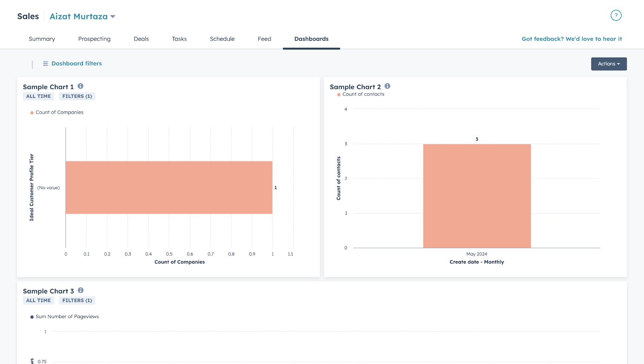This screenshot has height=364, width=644.
Task: Switch to the Summary tab
Action: [x=42, y=39]
